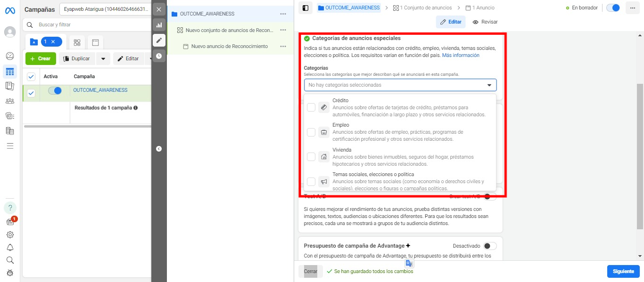Click the Buscar y filtrar search field

click(x=87, y=24)
